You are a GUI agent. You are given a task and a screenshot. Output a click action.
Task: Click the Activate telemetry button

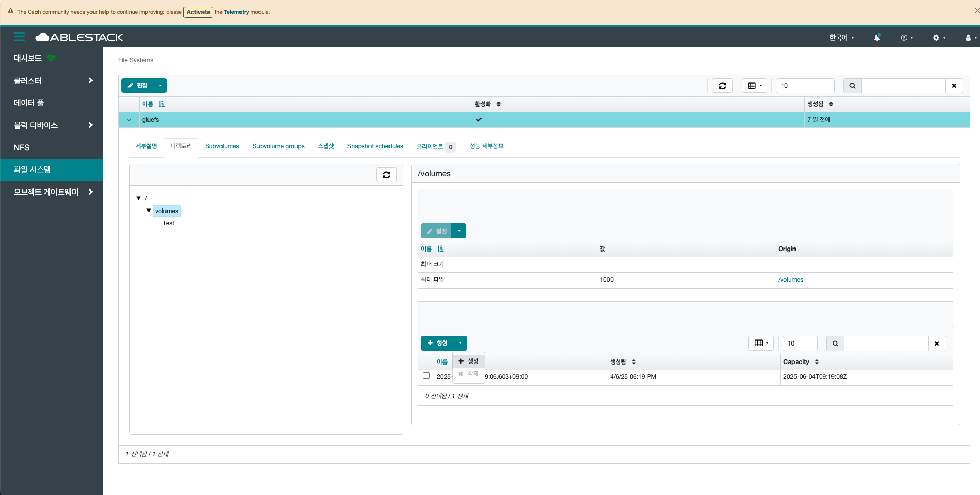click(x=198, y=12)
